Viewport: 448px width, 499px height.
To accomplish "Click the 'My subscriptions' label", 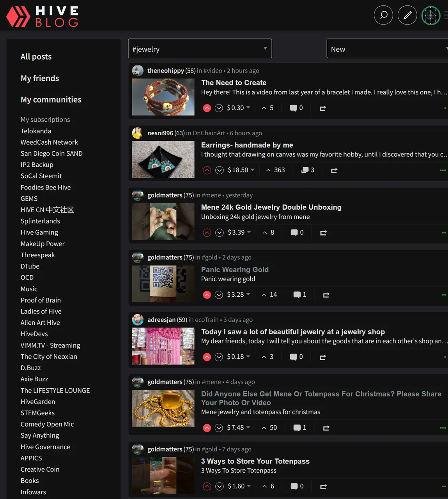I will coord(45,119).
